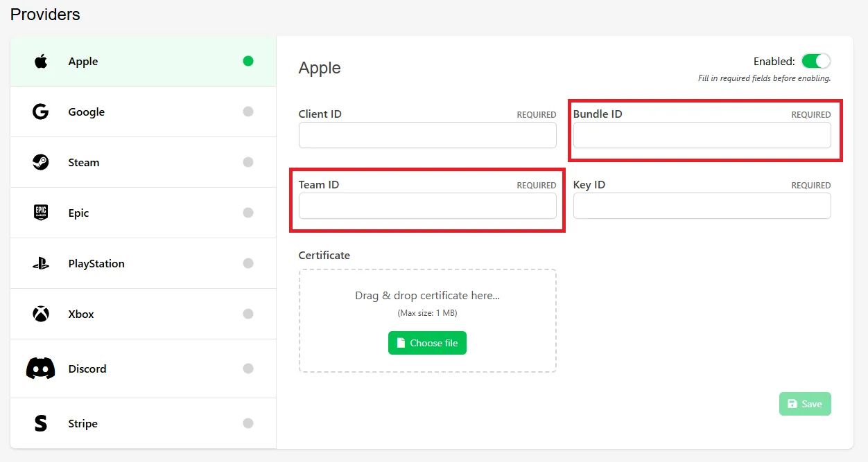Select the Xbox provider label

pos(81,314)
